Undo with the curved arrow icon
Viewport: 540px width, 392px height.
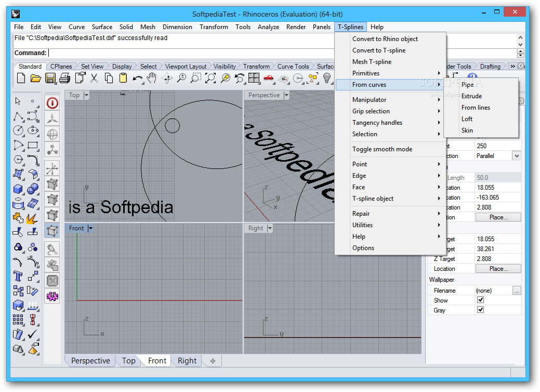(x=137, y=78)
